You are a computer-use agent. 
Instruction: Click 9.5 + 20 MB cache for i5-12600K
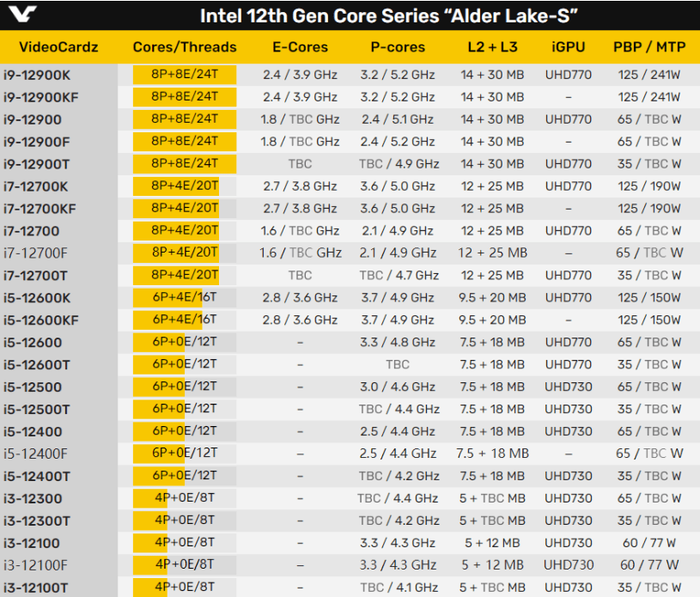point(492,298)
